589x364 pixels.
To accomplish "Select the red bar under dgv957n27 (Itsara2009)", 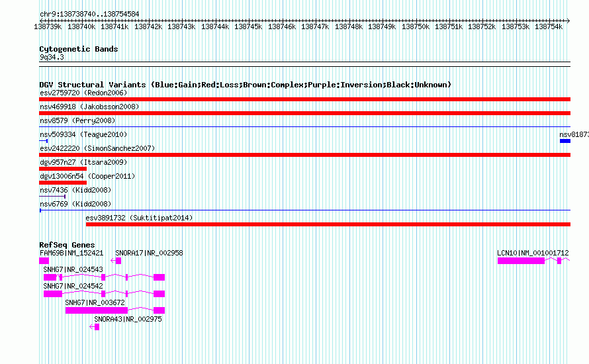I will [63, 169].
